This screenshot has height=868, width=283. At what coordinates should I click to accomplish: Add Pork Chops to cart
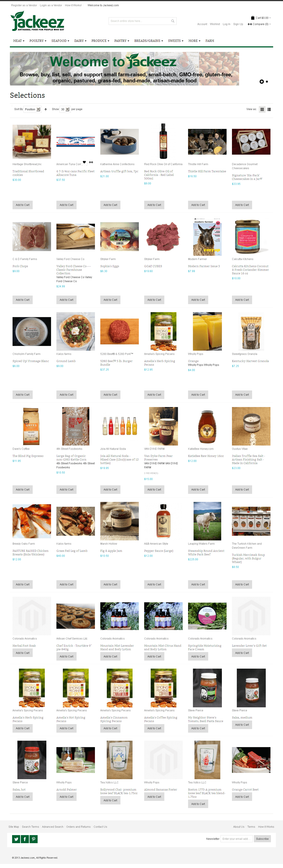[23, 300]
